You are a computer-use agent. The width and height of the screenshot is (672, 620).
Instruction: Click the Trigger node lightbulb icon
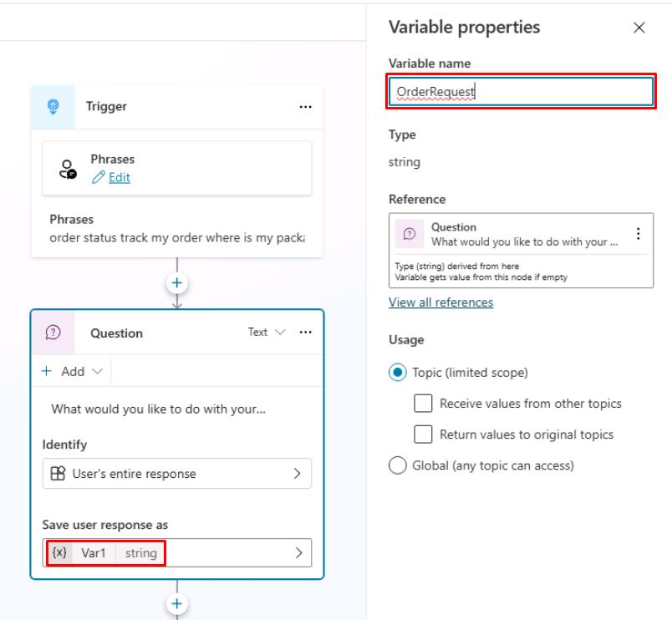tap(53, 107)
